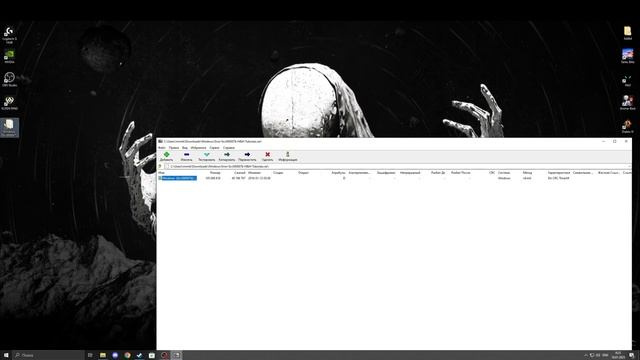Maximize the 7-Zip window
Image resolution: width=640 pixels, height=360 pixels.
pos(614,141)
